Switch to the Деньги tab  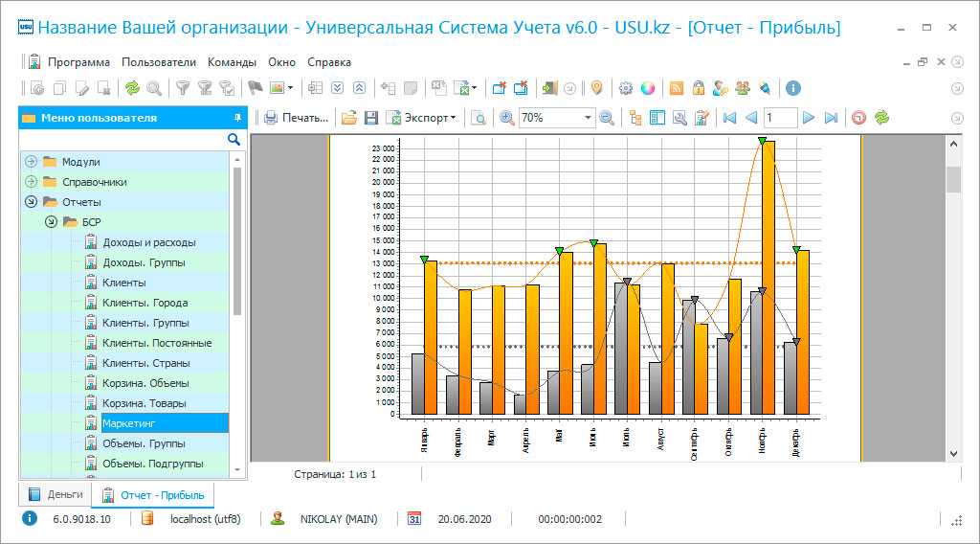pos(56,494)
